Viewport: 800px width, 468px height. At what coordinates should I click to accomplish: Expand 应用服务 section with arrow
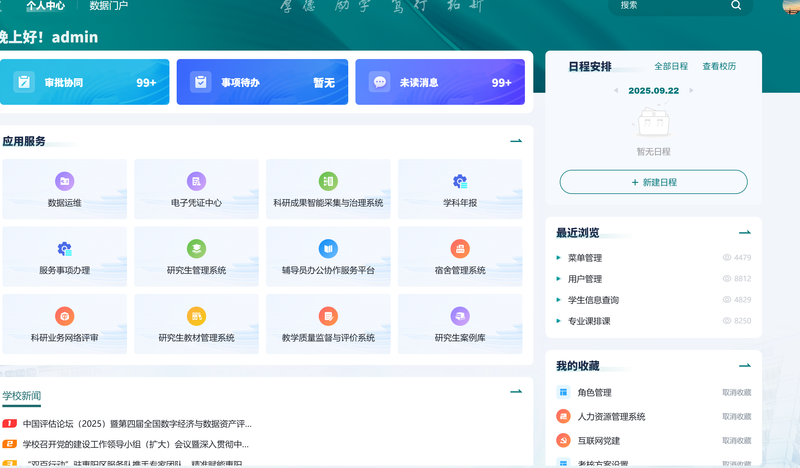tap(516, 141)
